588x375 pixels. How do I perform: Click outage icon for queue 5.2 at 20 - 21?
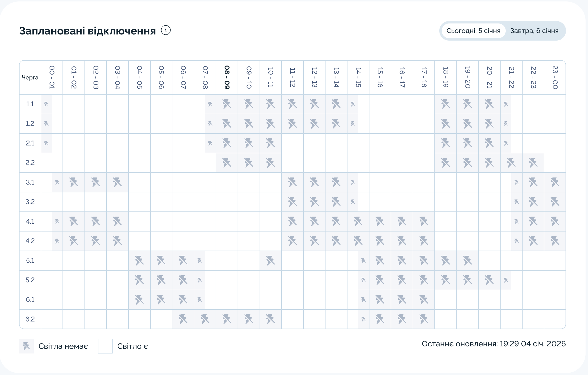click(x=489, y=280)
